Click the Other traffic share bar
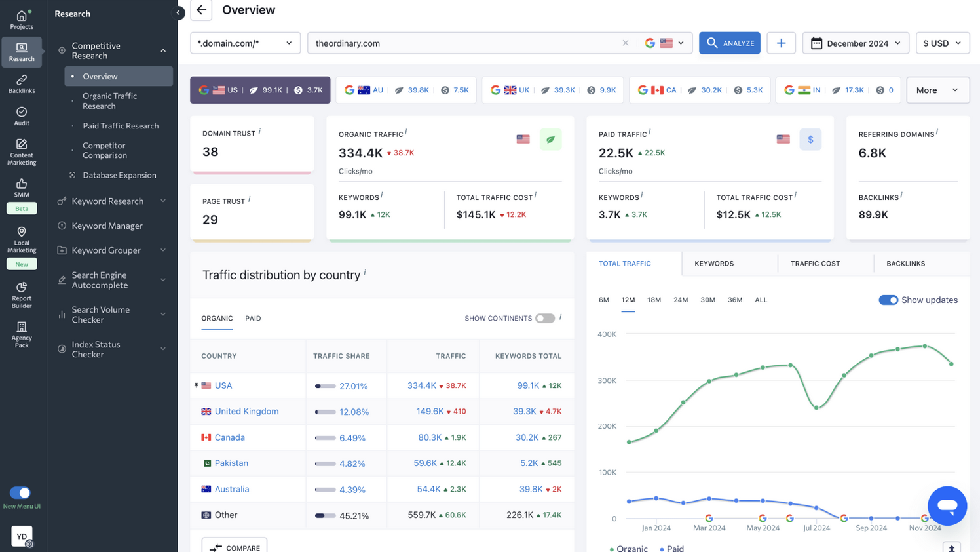This screenshot has height=552, width=980. click(x=326, y=515)
